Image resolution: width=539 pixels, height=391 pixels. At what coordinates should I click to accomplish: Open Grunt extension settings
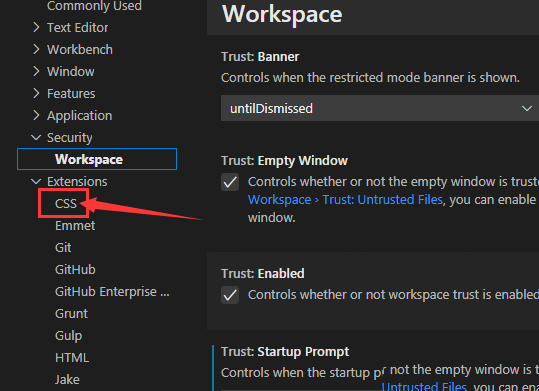pyautogui.click(x=71, y=314)
